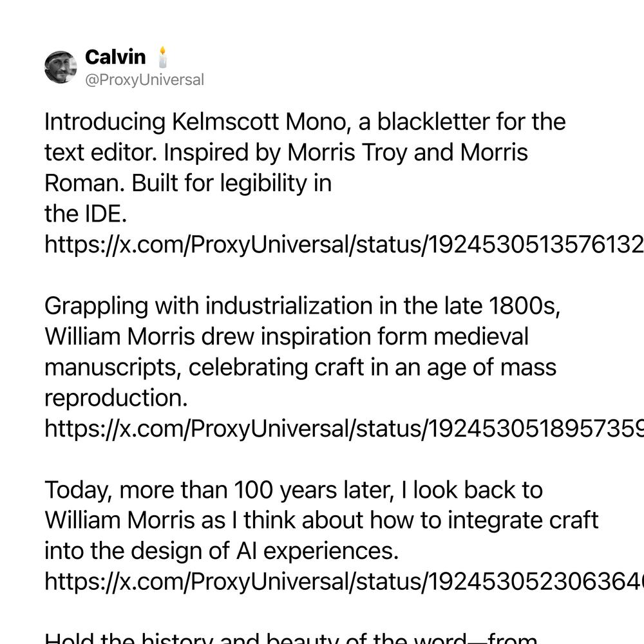Click the cut-off Hold the history line

(291, 638)
